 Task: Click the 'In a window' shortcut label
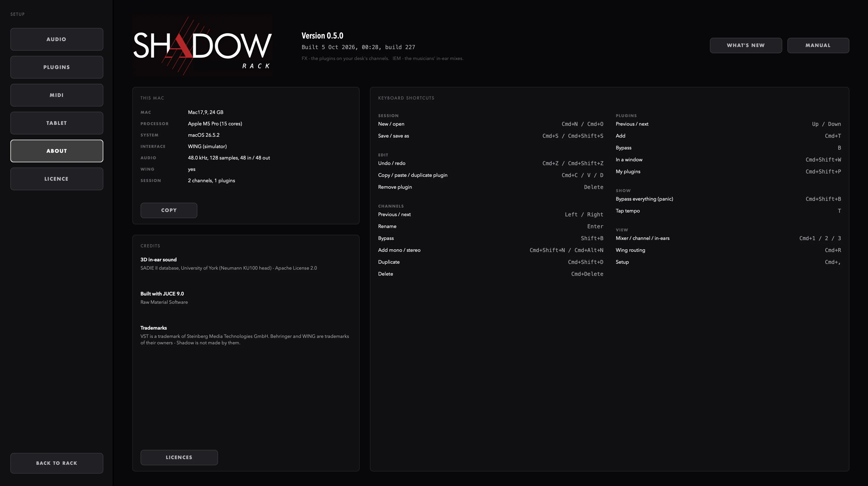(629, 160)
